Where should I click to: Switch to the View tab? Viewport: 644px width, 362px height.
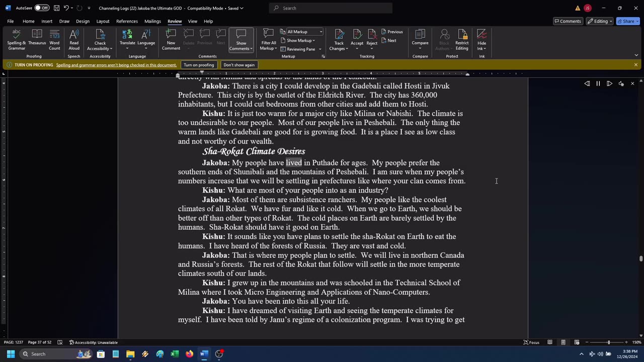pyautogui.click(x=192, y=21)
